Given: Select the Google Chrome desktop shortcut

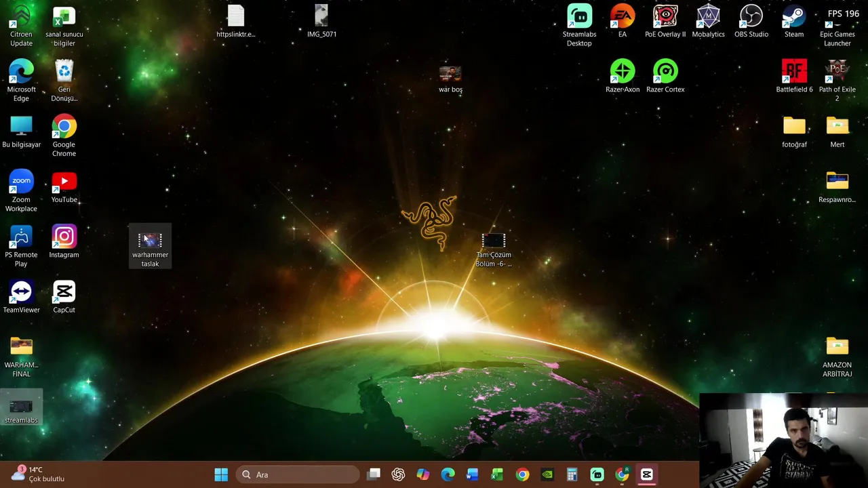Looking at the screenshot, I should click(64, 136).
